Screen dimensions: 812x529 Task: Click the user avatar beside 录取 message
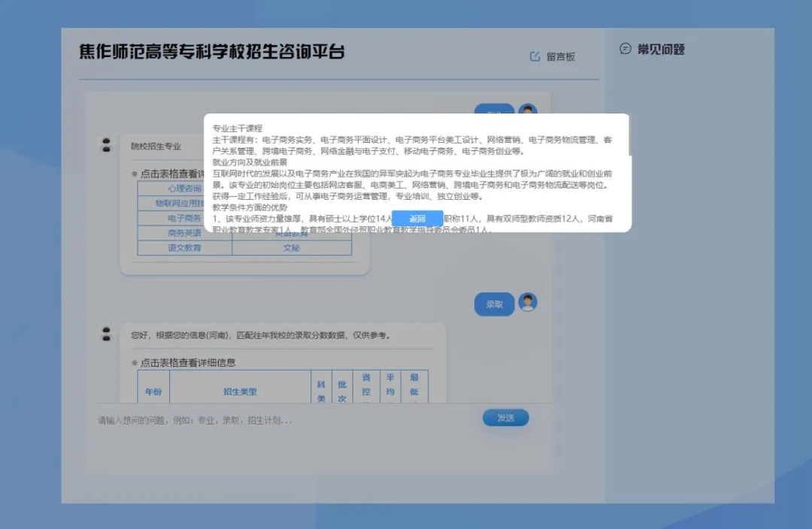pos(528,303)
